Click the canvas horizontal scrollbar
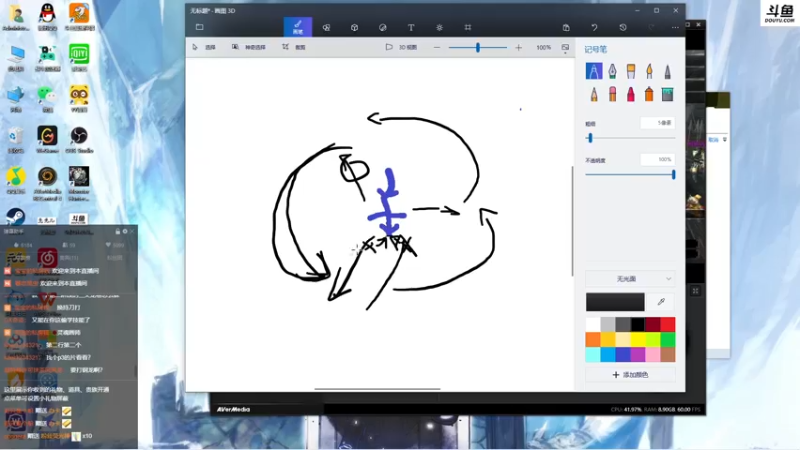 coord(378,389)
